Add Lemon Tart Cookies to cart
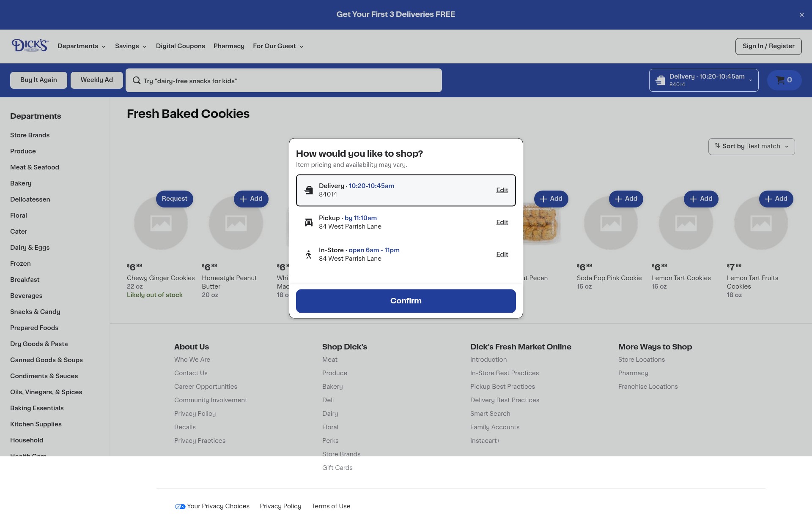This screenshot has height=521, width=812. point(701,199)
